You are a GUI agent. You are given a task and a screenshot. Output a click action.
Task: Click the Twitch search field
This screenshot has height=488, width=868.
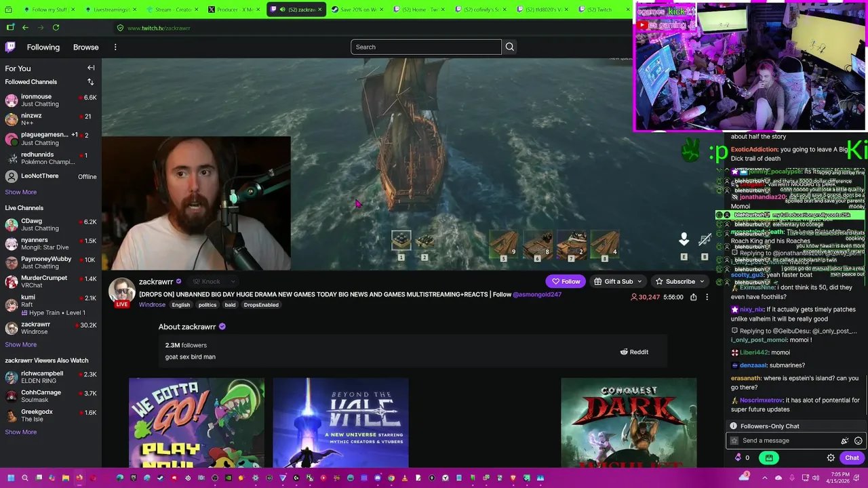426,47
